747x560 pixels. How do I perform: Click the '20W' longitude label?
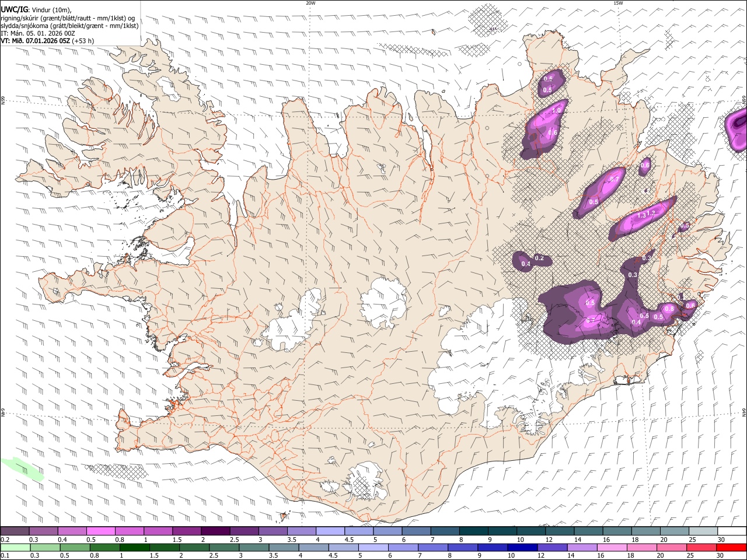click(x=310, y=2)
